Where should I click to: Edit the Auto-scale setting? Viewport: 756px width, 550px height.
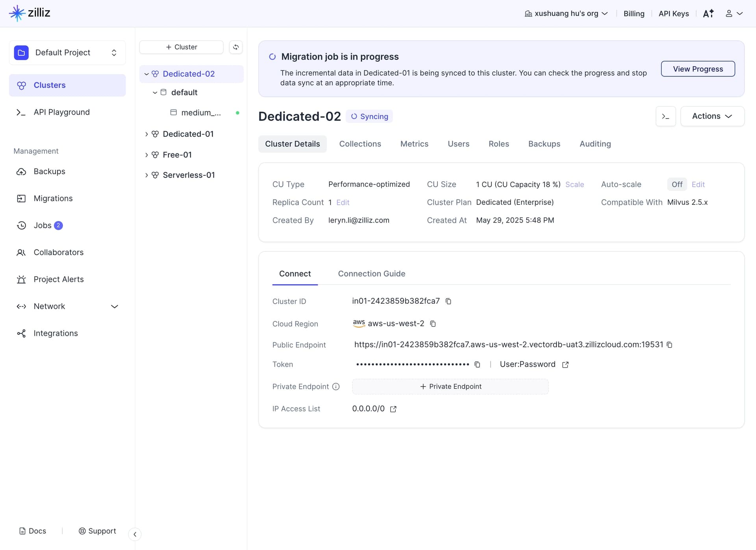click(698, 184)
